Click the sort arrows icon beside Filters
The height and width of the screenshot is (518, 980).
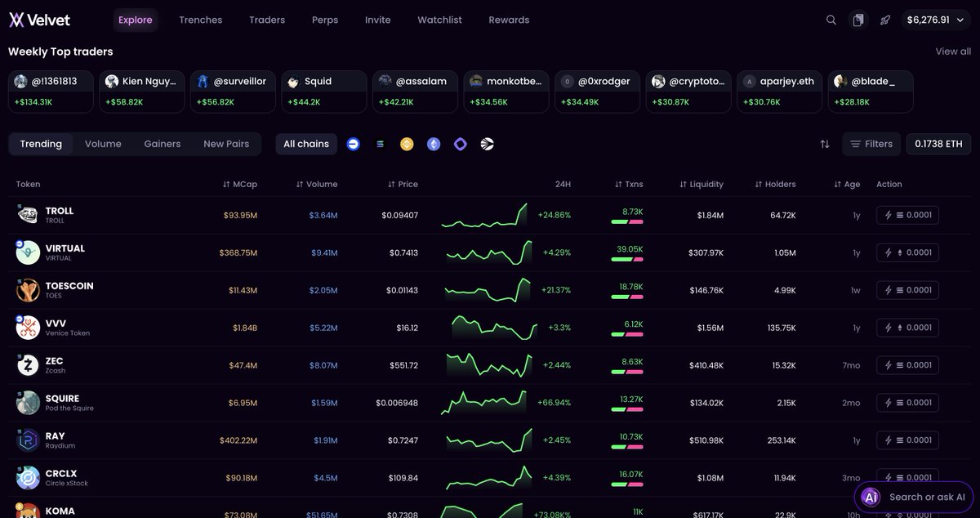[825, 144]
